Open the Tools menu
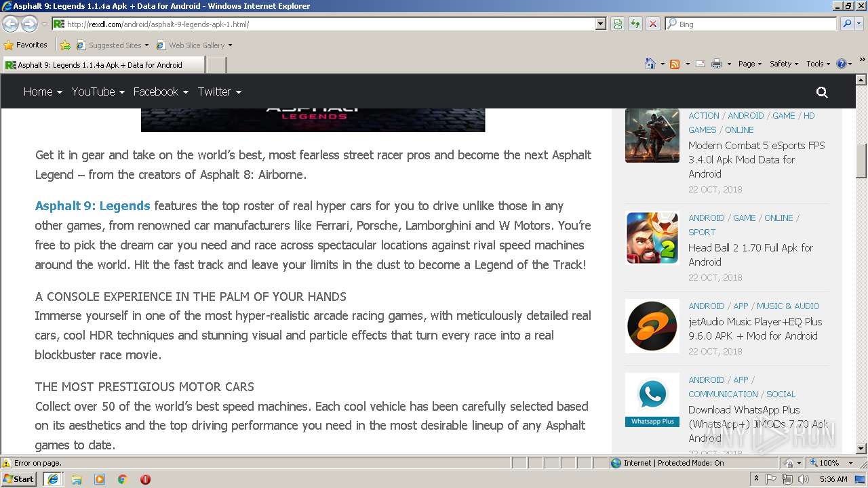868x488 pixels. [818, 64]
